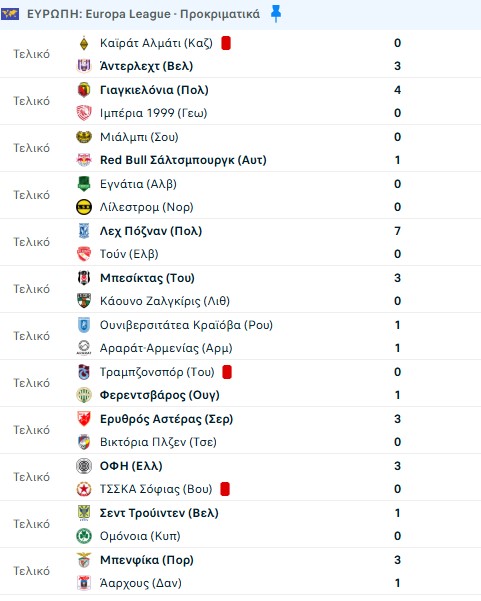Open the Benfica eagle crest
Image resolution: width=481 pixels, height=601 pixels.
pyautogui.click(x=84, y=560)
